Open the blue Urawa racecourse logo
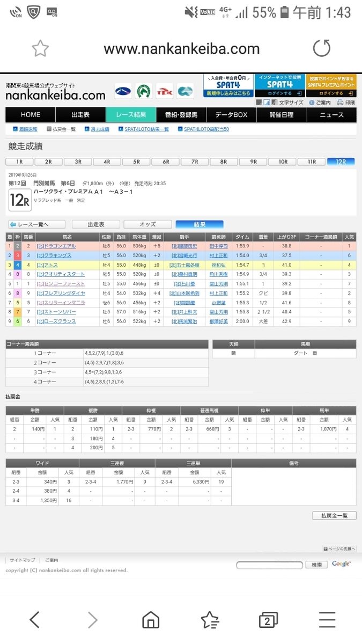This screenshot has width=362, height=644. click(123, 91)
